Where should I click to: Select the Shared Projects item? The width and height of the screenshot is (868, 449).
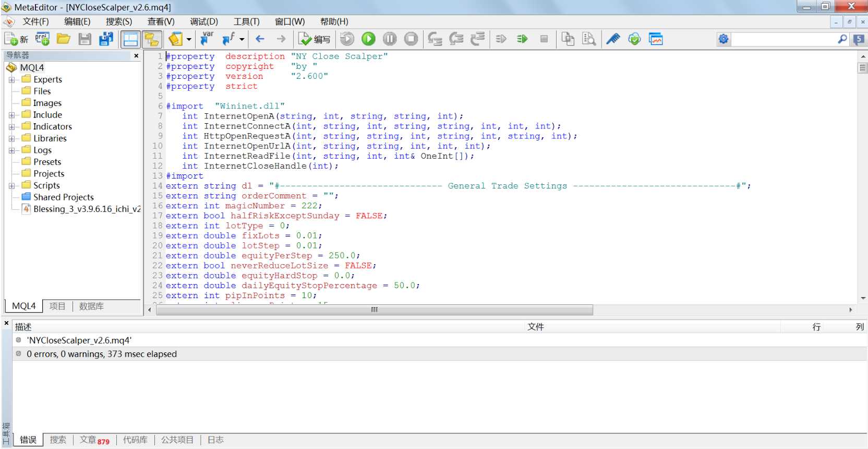click(x=58, y=197)
